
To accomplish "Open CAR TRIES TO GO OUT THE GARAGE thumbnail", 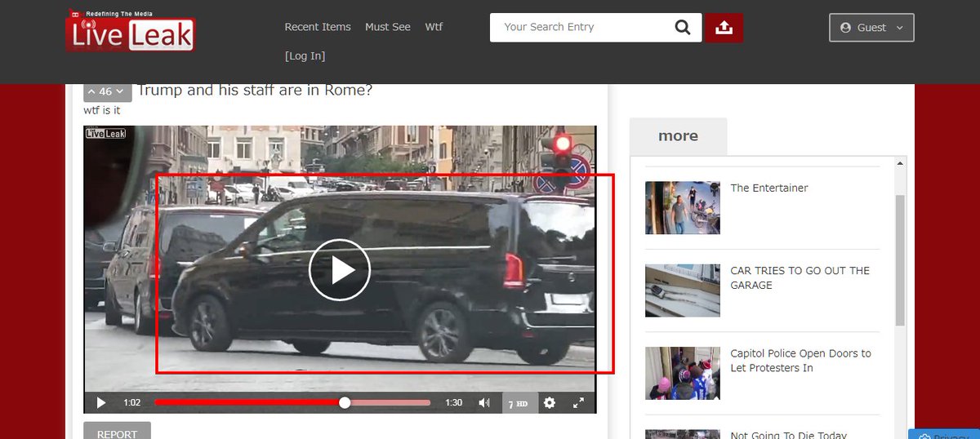I will click(683, 290).
